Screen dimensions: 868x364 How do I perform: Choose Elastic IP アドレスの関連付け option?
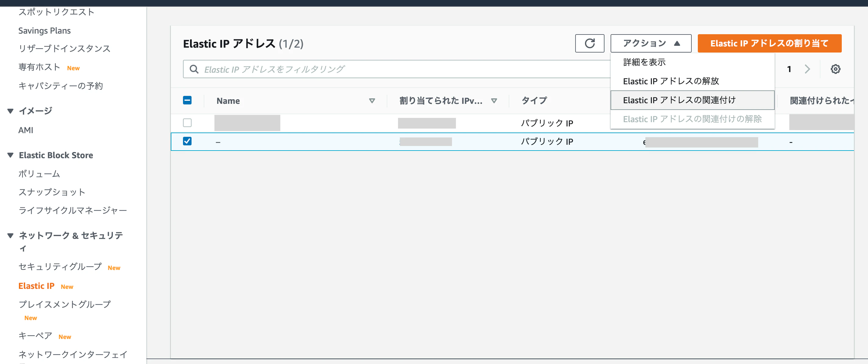click(679, 100)
